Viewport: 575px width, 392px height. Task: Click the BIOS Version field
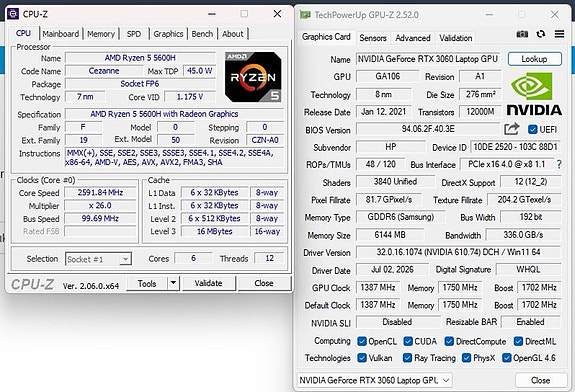[428, 129]
